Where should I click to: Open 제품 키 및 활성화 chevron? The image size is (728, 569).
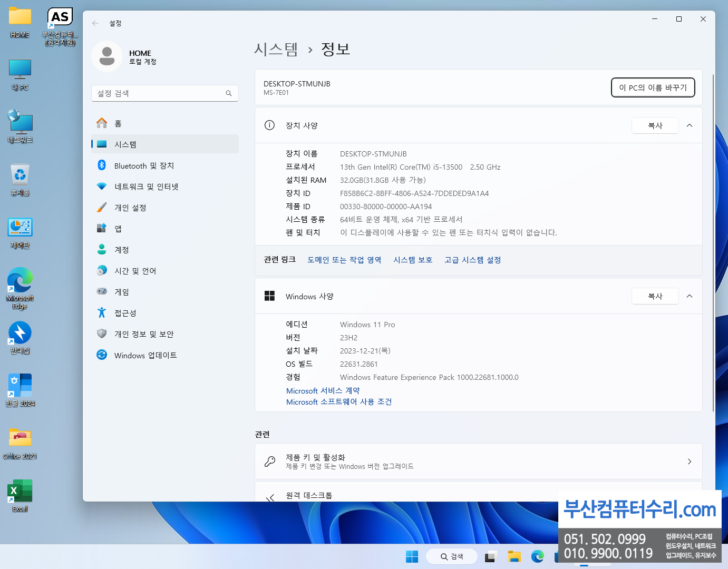coord(690,462)
